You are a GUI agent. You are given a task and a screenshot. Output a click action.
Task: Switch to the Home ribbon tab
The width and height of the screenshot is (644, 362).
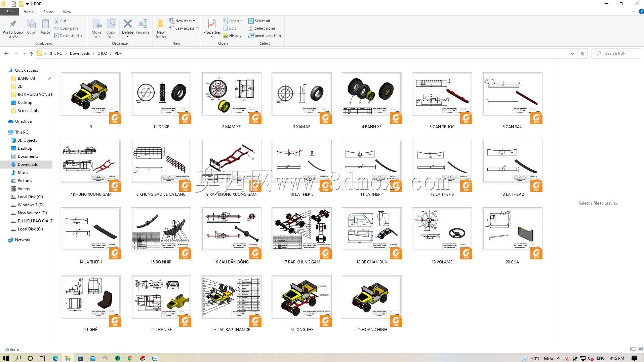pos(29,12)
